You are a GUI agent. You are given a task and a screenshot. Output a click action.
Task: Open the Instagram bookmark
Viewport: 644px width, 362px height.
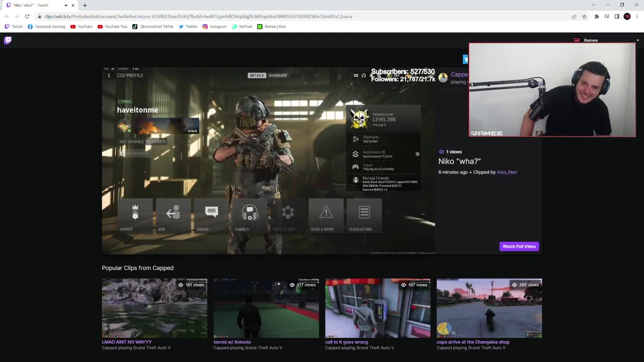(x=215, y=27)
